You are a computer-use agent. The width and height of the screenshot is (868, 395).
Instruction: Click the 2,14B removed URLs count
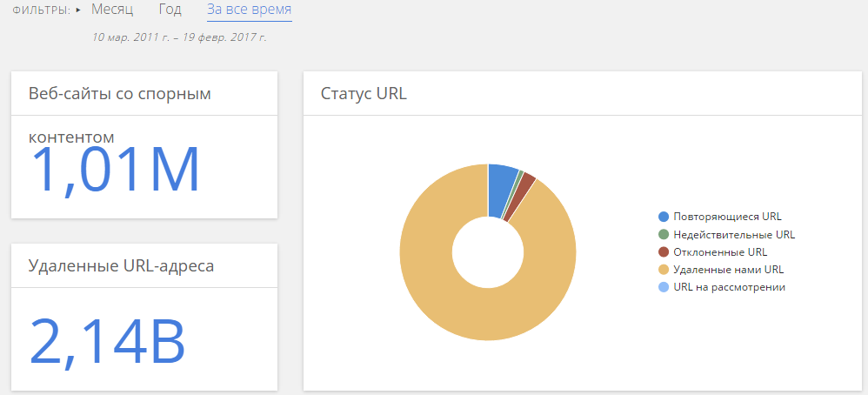(x=107, y=341)
